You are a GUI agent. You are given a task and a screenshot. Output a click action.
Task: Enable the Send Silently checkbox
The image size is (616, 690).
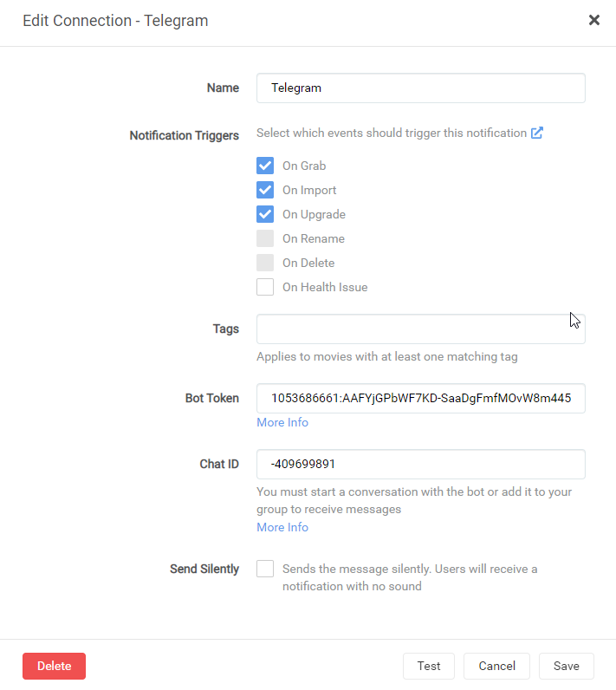(265, 569)
